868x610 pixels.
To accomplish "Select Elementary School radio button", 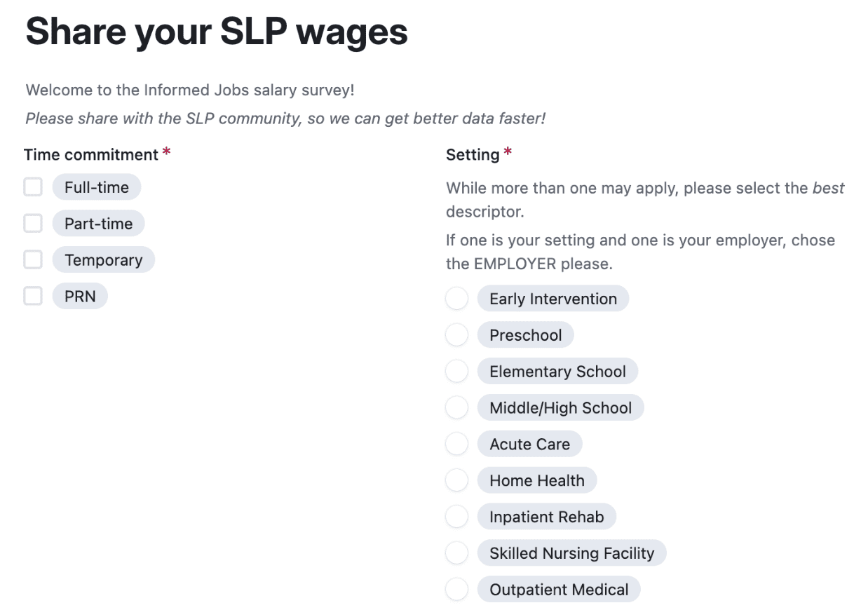I will 456,372.
